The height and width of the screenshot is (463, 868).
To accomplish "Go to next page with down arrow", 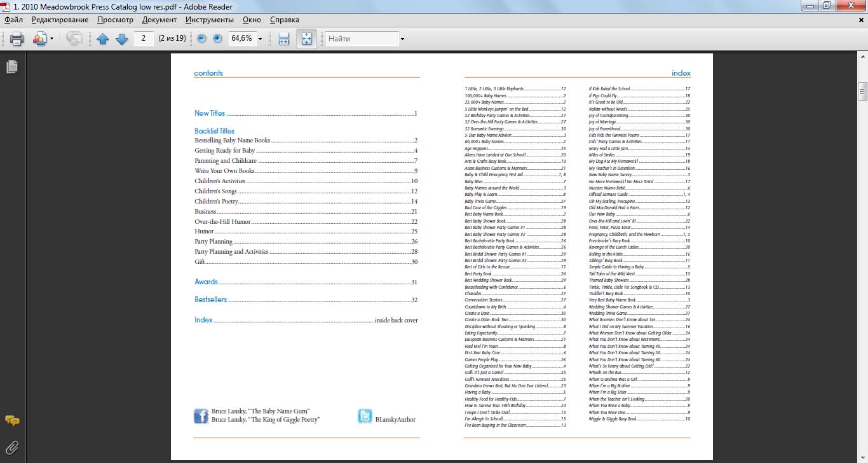I will click(x=122, y=39).
